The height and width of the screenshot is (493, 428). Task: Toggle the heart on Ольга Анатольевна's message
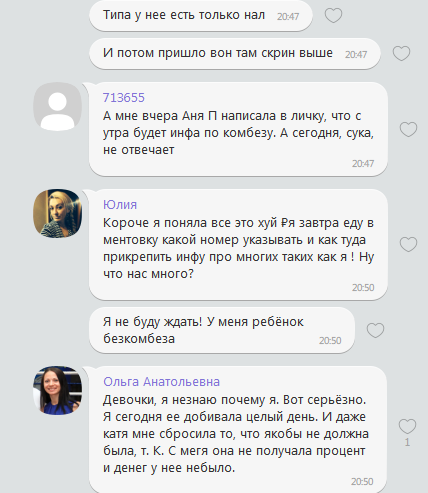407,426
